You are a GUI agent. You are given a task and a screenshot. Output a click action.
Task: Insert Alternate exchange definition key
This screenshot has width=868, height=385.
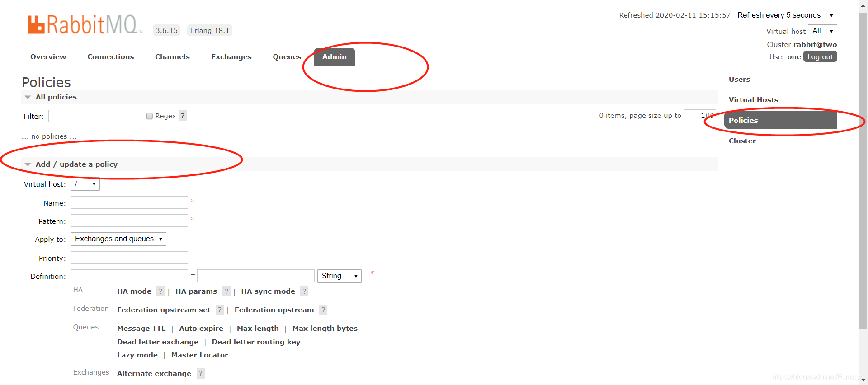tap(154, 374)
